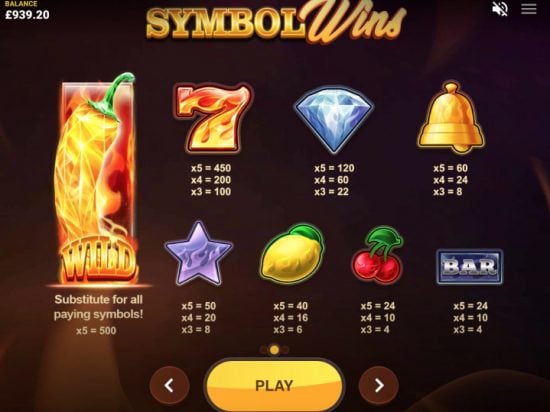550x412 pixels.
Task: Select the highlighted middle page indicator dot
Action: (x=275, y=350)
